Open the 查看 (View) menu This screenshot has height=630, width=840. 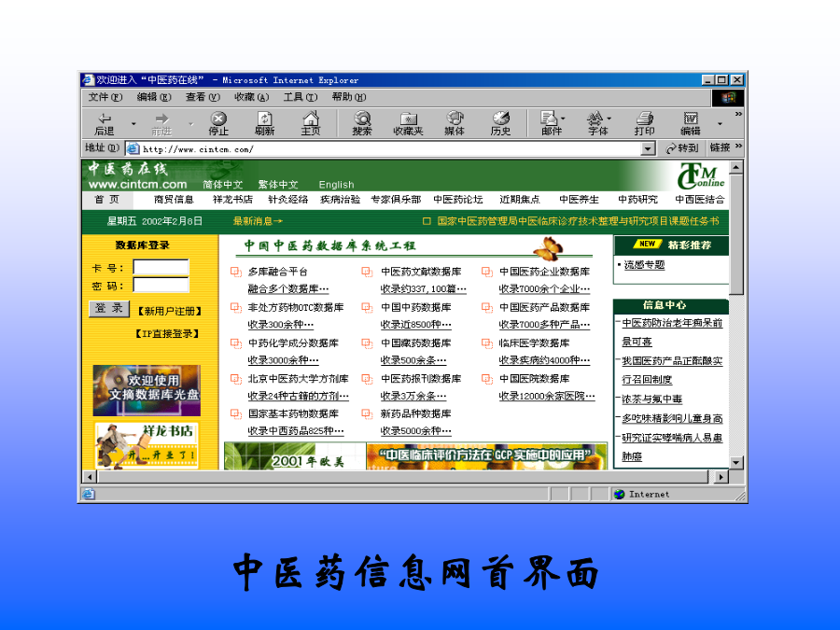(203, 97)
